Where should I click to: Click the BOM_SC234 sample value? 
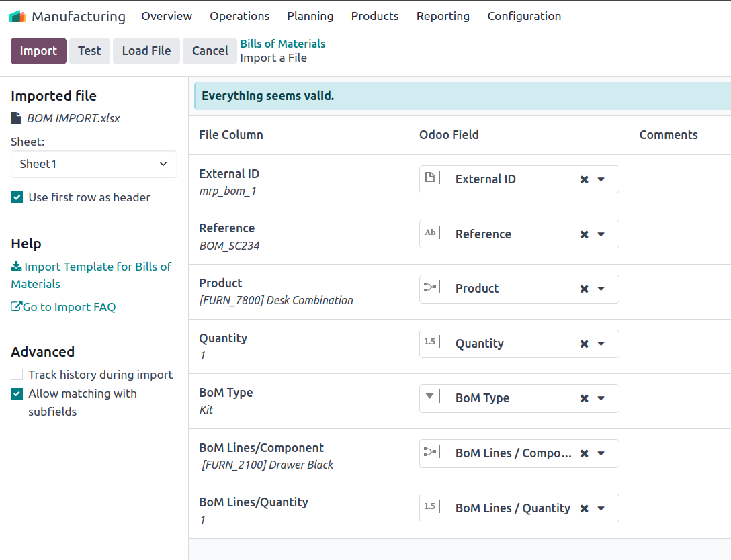click(x=229, y=246)
